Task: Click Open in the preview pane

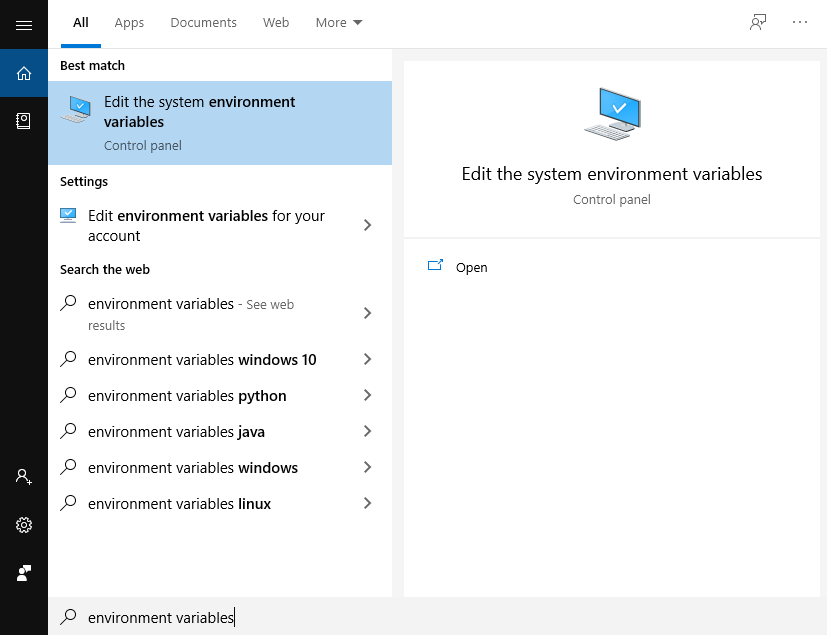Action: pos(471,267)
